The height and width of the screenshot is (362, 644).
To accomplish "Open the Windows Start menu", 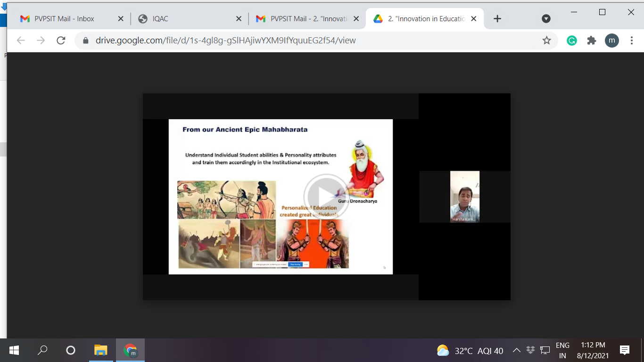I will [14, 350].
